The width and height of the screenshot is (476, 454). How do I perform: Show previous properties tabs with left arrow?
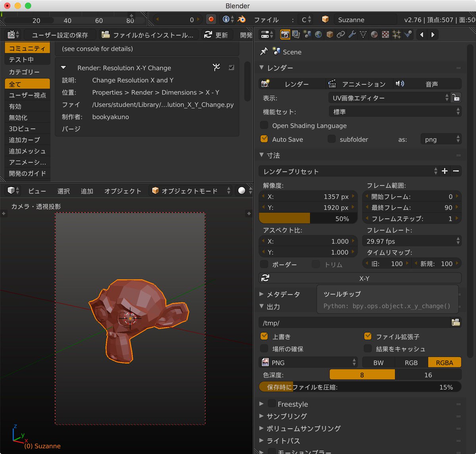tap(422, 35)
